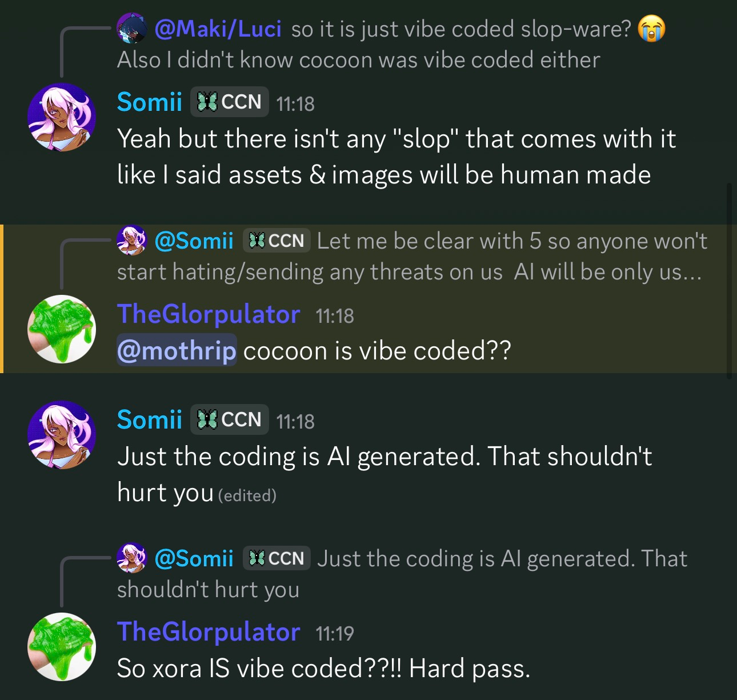Click the CCN butterfly tag on Somii's first message
737x700 pixels.
pos(229,102)
